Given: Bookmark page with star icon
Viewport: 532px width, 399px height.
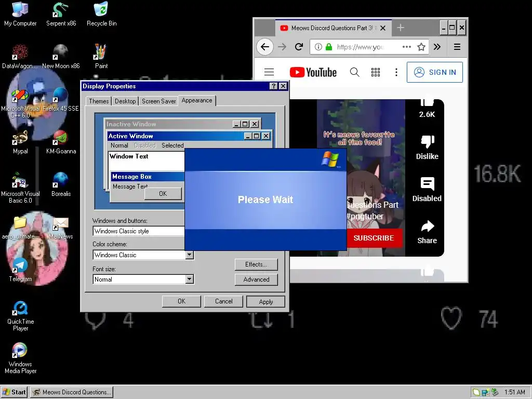Looking at the screenshot, I should click(421, 47).
